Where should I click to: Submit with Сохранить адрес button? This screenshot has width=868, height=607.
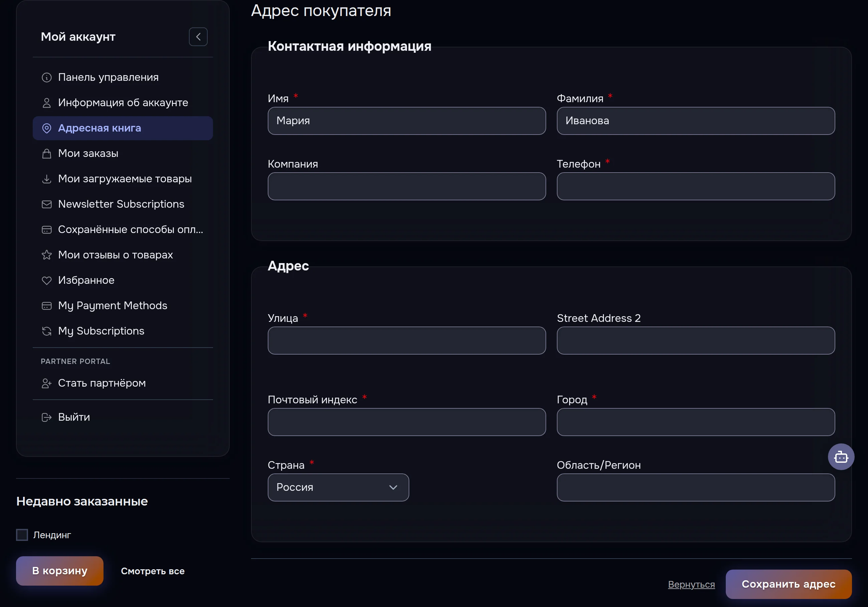pos(788,584)
